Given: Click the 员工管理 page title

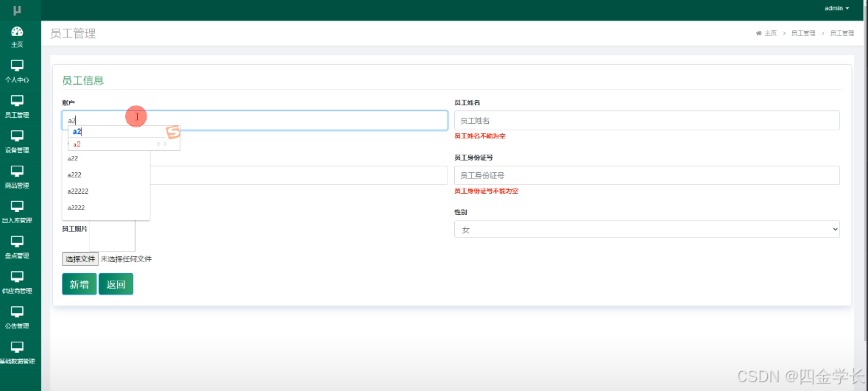Looking at the screenshot, I should [73, 34].
